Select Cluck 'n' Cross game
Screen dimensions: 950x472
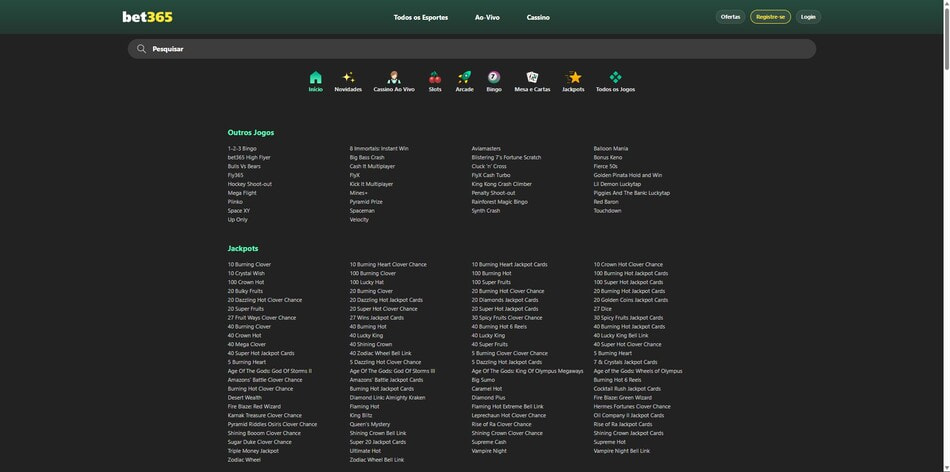pos(489,167)
